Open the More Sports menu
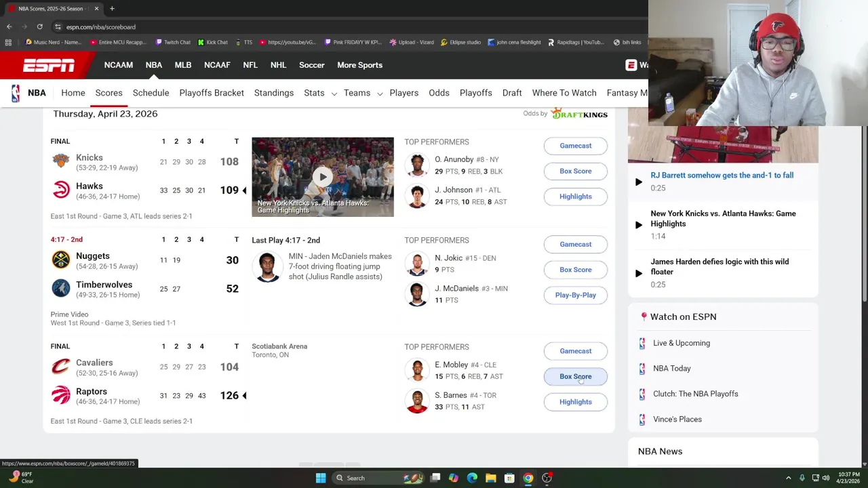 (360, 65)
